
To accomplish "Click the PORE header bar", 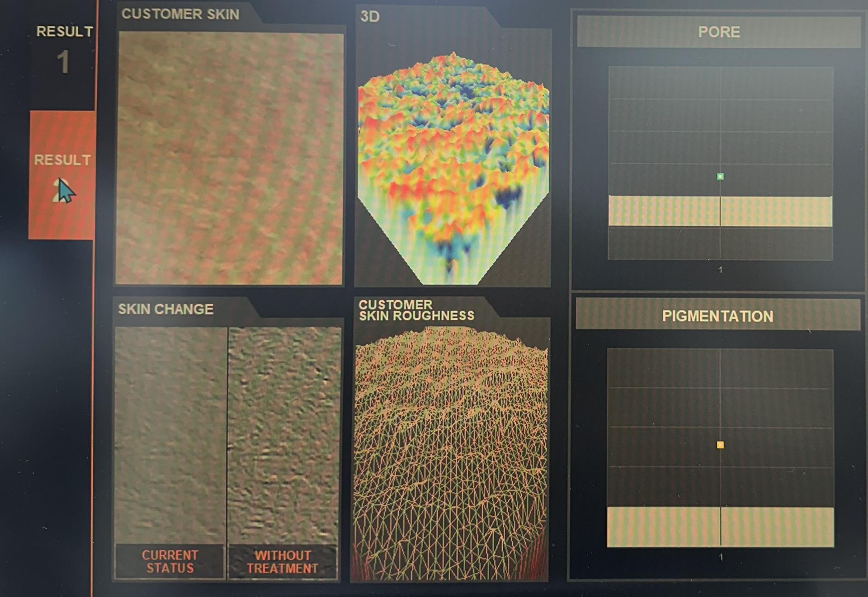I will coord(719,32).
